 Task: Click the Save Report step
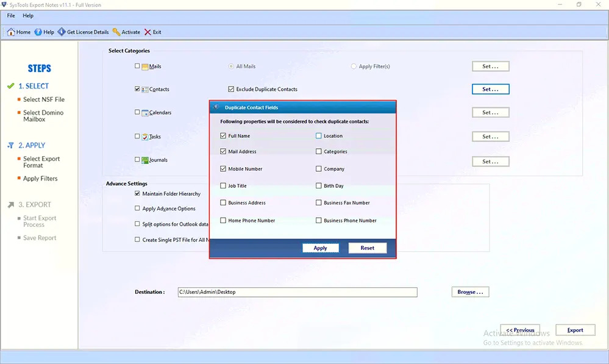click(x=40, y=238)
